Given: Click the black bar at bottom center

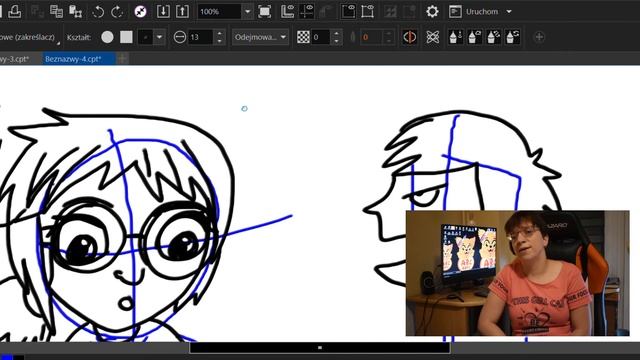Looking at the screenshot, I should 320,348.
